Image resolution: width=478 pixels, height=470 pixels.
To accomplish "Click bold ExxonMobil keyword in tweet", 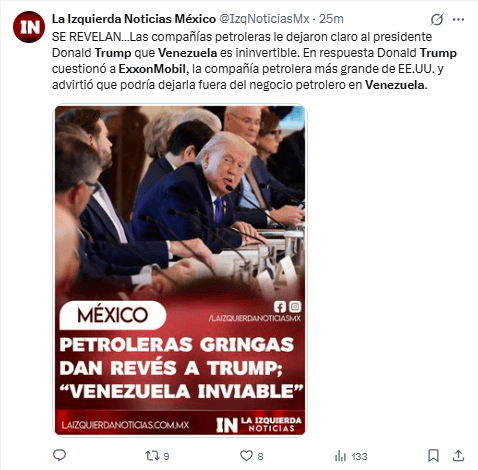I will tap(152, 69).
